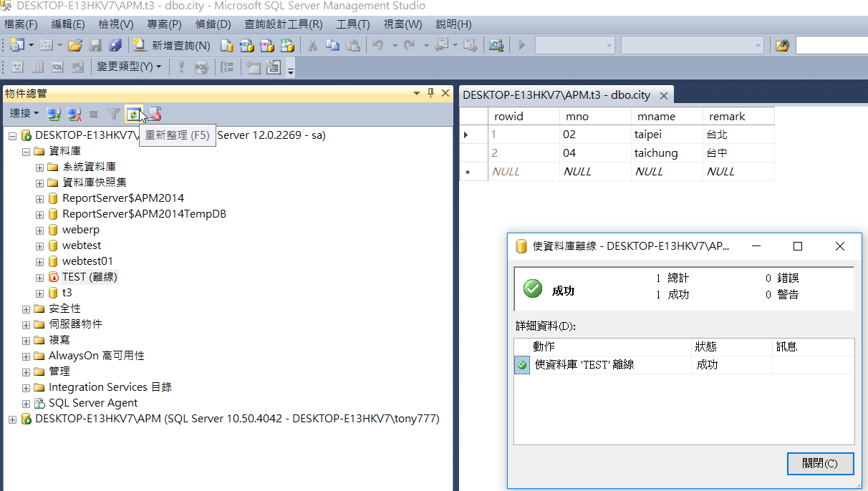The width and height of the screenshot is (868, 491).
Task: Click the Open File folder icon
Action: coord(75,45)
